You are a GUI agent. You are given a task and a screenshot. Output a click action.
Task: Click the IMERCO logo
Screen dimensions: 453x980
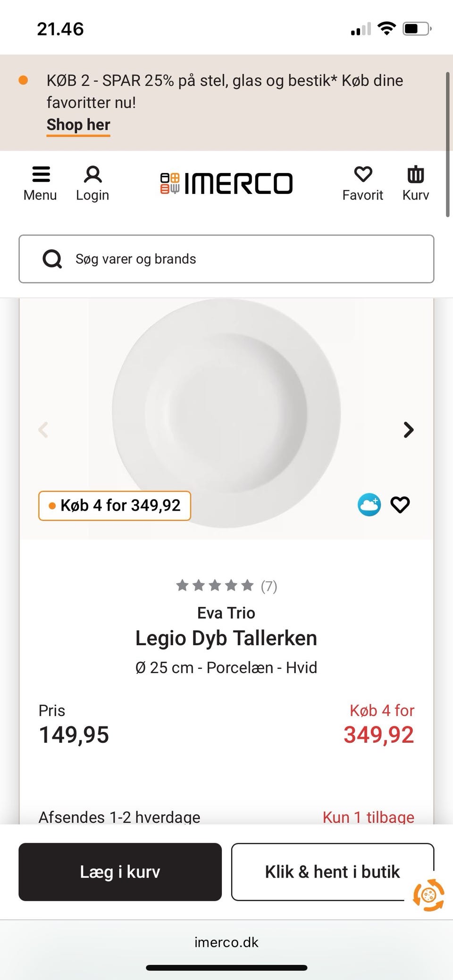pos(226,183)
